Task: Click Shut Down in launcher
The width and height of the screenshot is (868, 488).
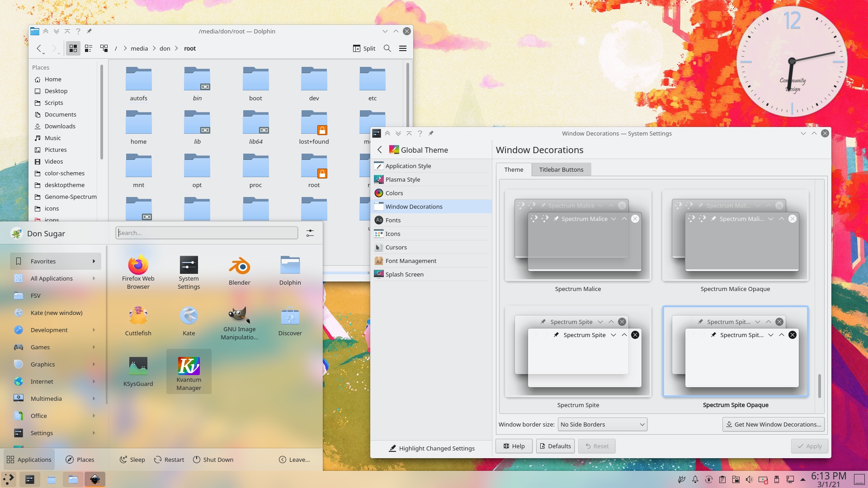Action: [x=213, y=460]
